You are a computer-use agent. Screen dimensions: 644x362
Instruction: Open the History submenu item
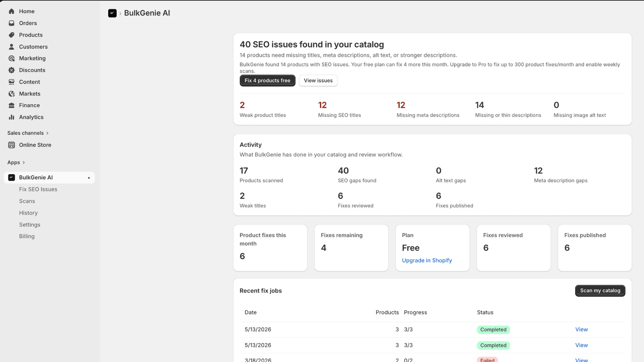(x=28, y=213)
